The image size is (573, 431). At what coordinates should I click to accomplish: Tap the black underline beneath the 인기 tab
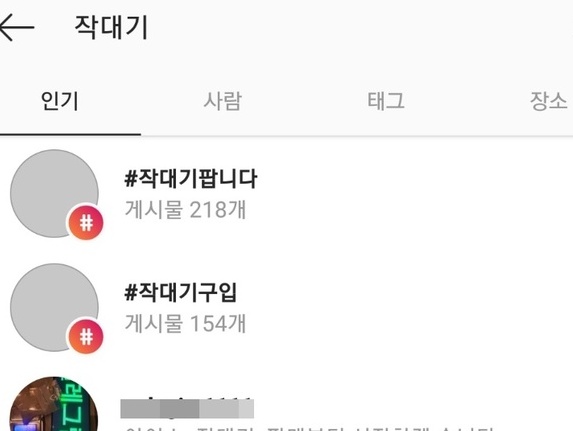[x=70, y=135]
